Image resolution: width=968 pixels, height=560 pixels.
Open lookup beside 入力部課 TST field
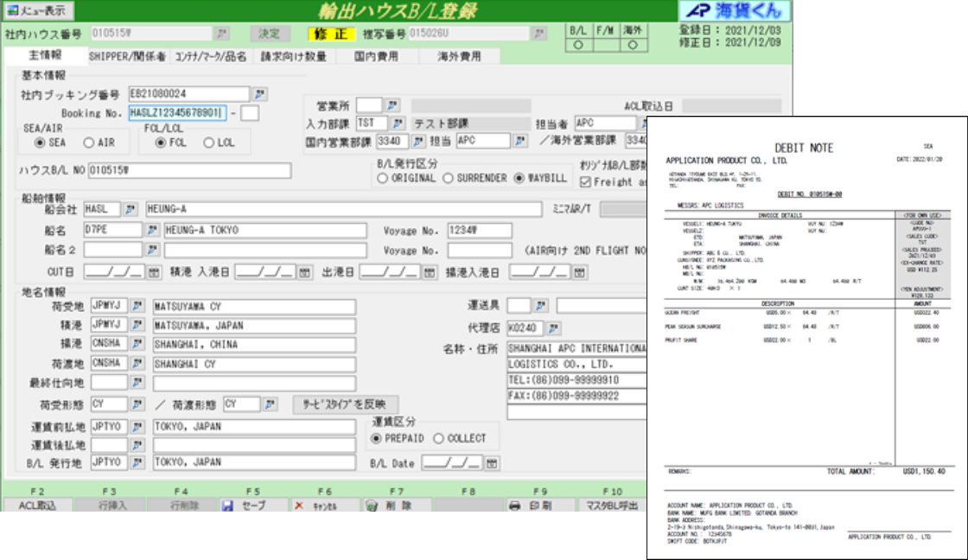tap(398, 124)
